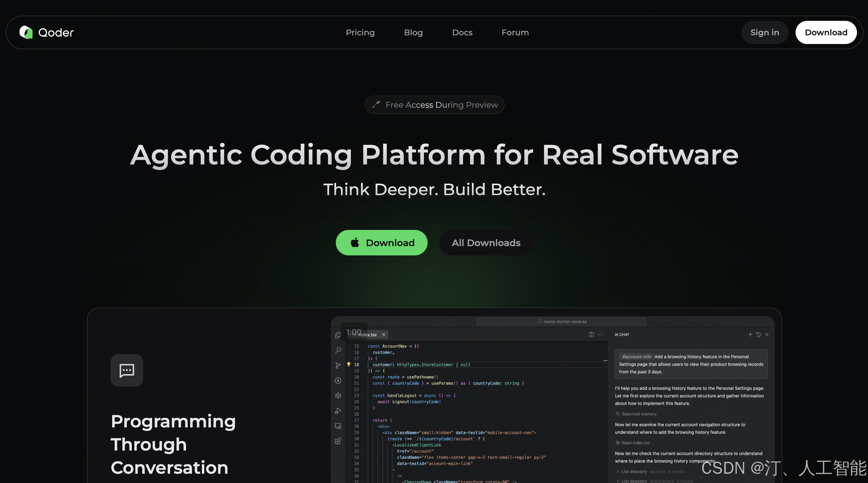Expand List directory account results
Screen dimensions: 868x483
tap(618, 471)
